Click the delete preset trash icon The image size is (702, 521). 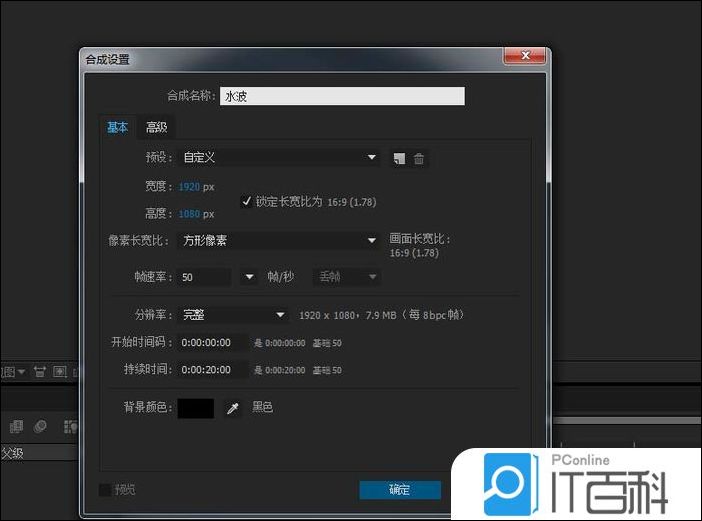pos(419,158)
